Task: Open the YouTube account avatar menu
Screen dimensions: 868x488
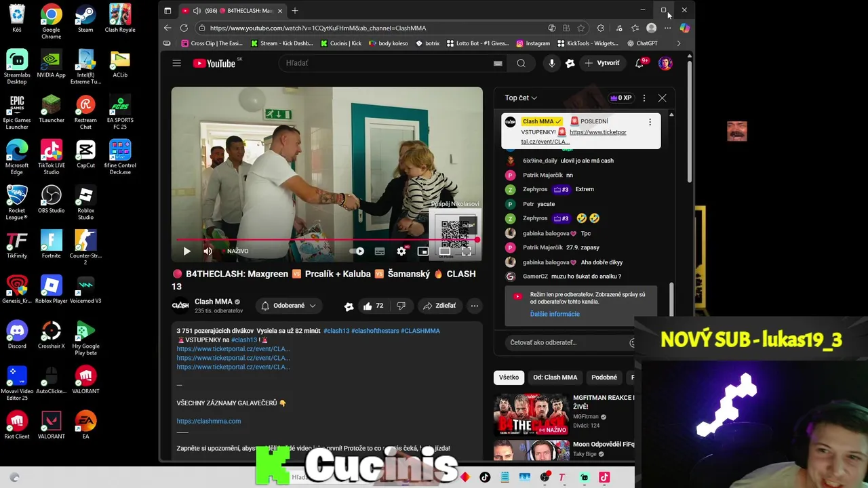Action: 665,63
